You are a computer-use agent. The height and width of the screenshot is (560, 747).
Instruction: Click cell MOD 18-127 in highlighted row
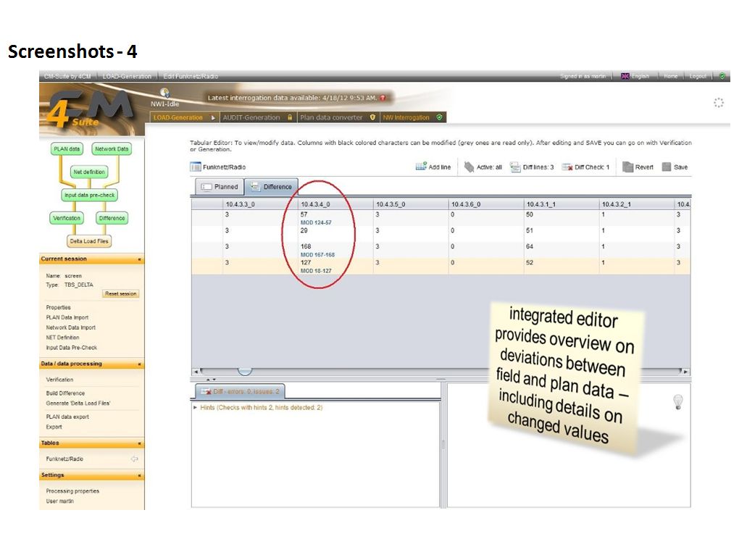[316, 270]
